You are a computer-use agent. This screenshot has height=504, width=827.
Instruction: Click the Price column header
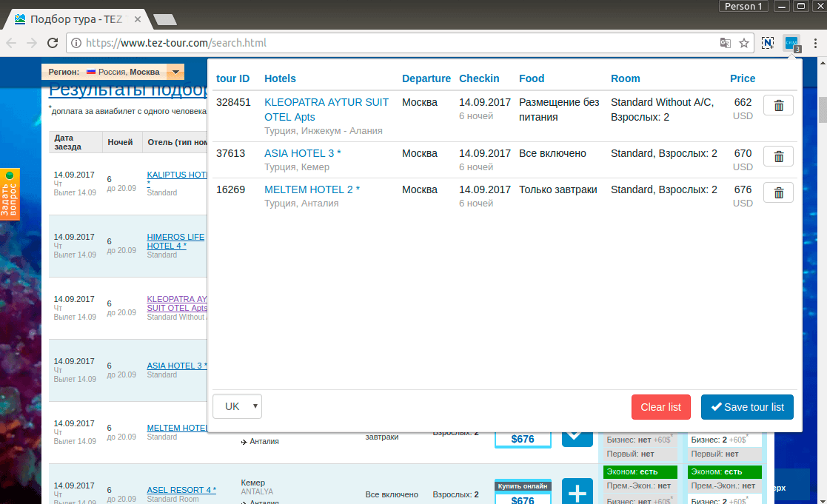(x=743, y=78)
